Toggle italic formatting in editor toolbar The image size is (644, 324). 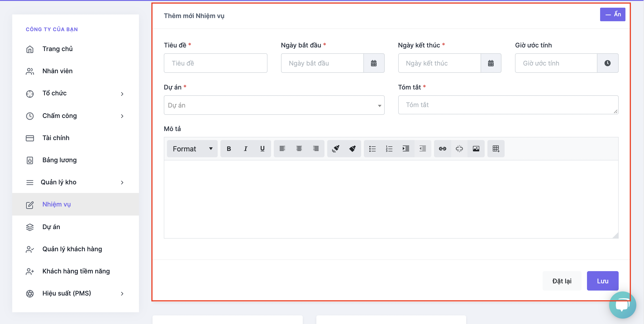[x=246, y=149]
